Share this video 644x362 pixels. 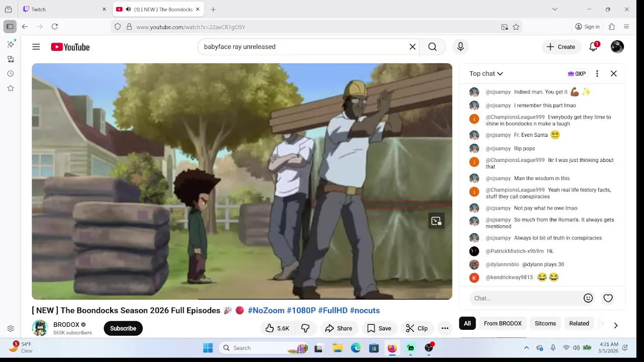tap(339, 328)
